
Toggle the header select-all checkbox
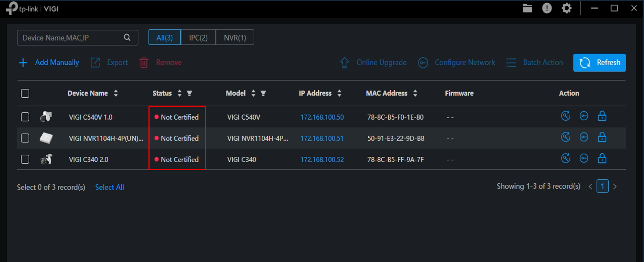(25, 94)
